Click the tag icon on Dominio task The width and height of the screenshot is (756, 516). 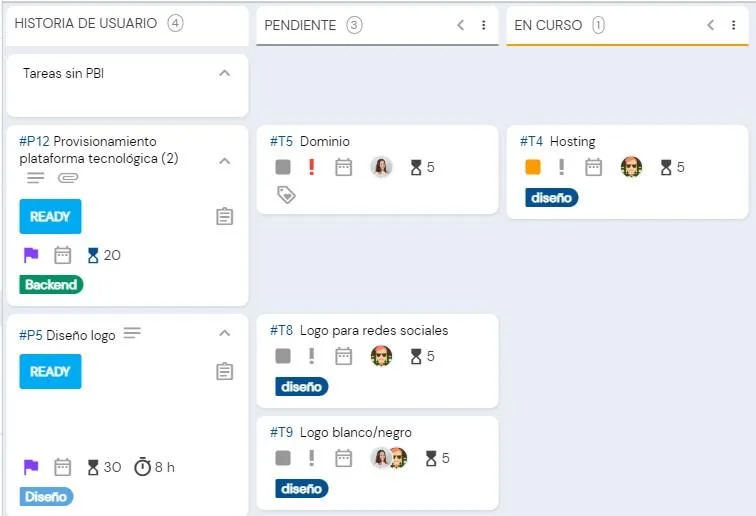click(x=286, y=195)
